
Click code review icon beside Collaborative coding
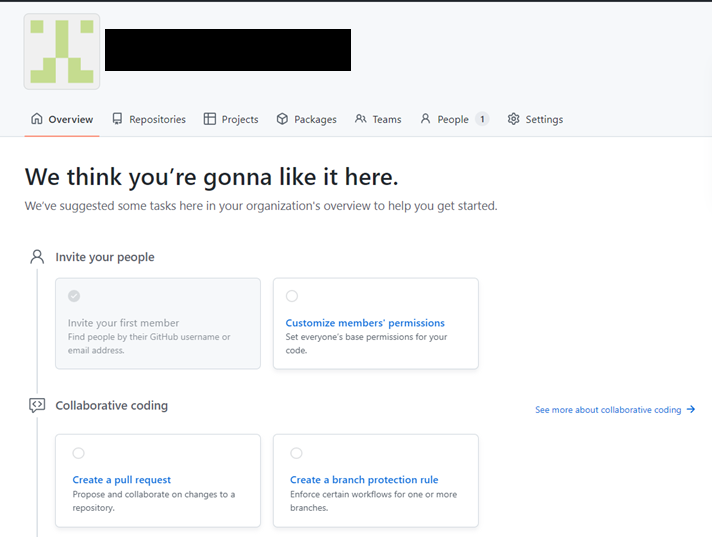coord(37,405)
